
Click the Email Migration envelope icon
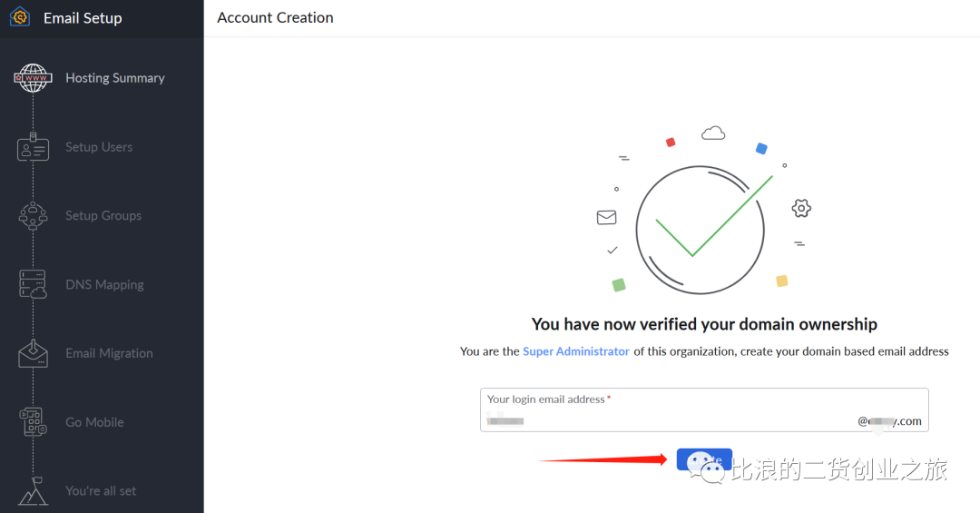34,353
